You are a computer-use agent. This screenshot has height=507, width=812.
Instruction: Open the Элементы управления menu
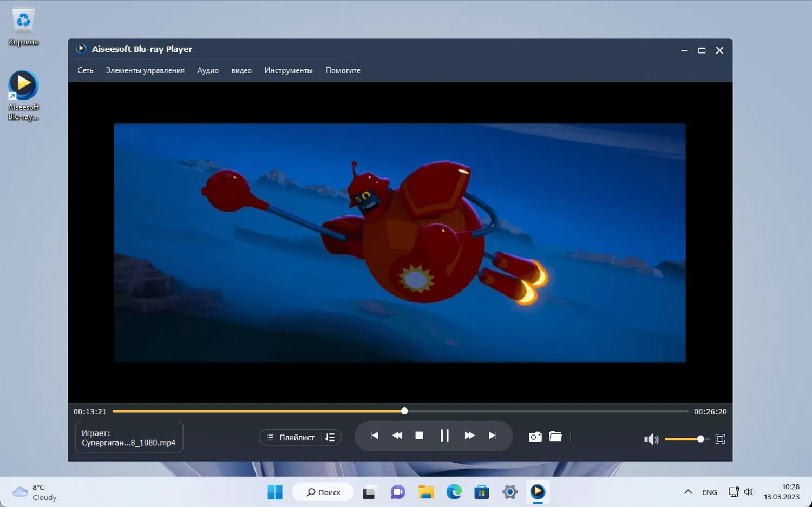[x=145, y=70]
